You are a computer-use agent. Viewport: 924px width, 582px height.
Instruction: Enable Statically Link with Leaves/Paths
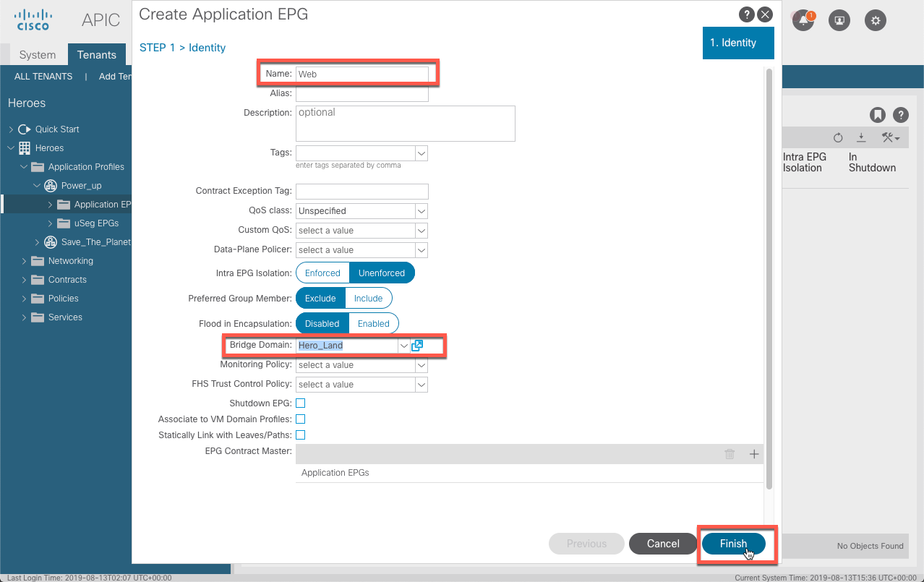300,435
